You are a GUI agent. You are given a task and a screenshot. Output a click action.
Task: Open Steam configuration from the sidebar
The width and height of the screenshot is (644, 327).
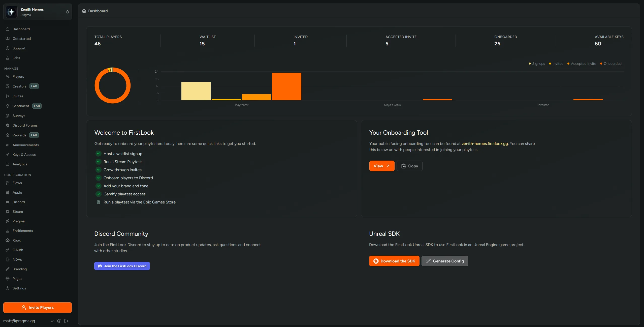[18, 212]
